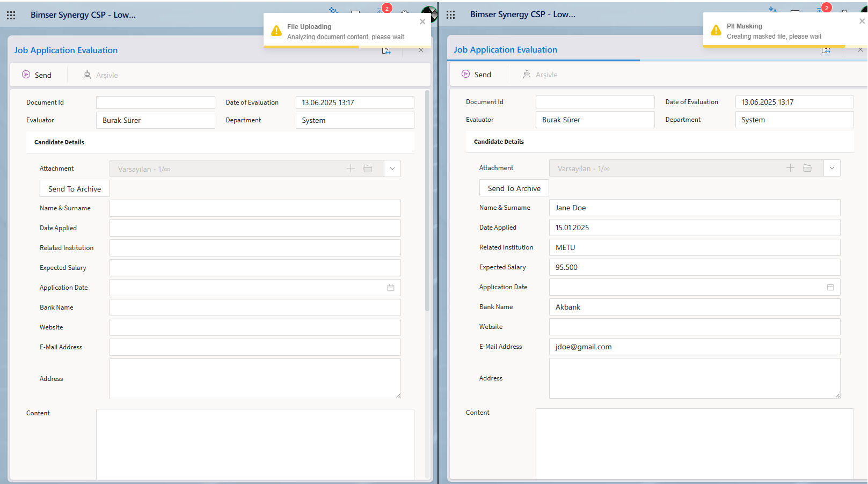Open notifications badge showing 2 in left window
Screen dimensions: 868x484
click(x=386, y=8)
